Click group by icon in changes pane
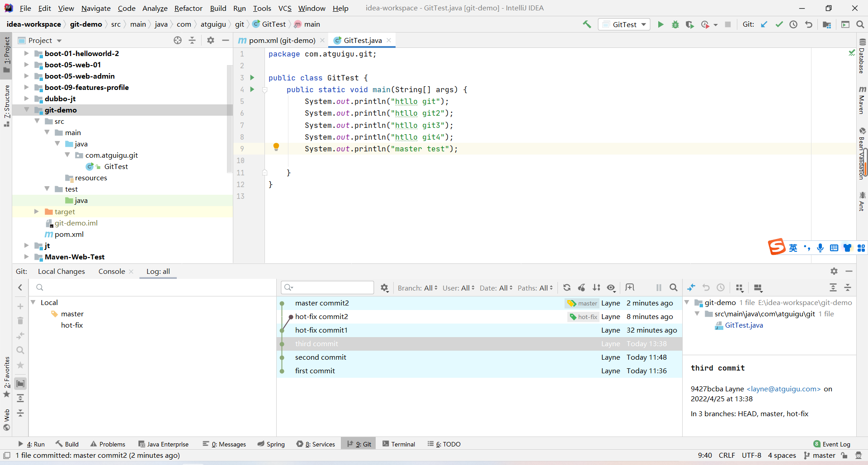Screen dimensions: 868x465 coord(740,287)
